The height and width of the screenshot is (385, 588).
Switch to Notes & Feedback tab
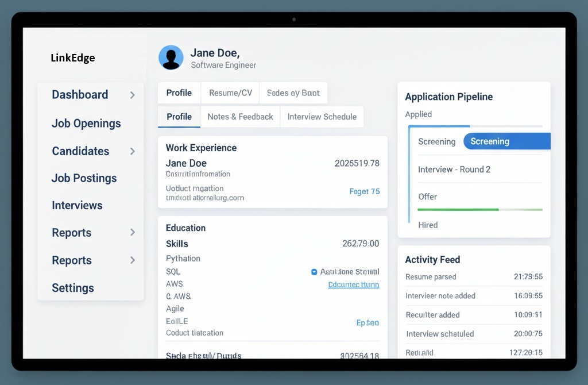click(240, 117)
